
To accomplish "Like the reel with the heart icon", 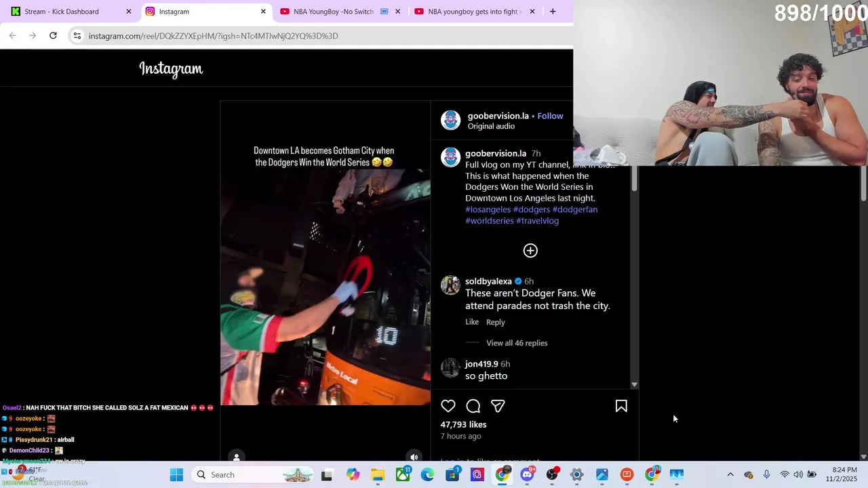I will pos(448,406).
